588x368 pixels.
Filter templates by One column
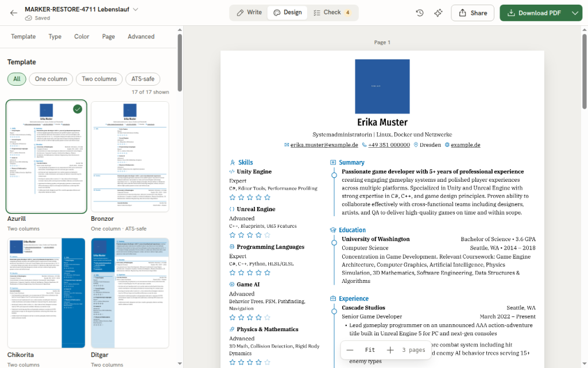coord(51,79)
